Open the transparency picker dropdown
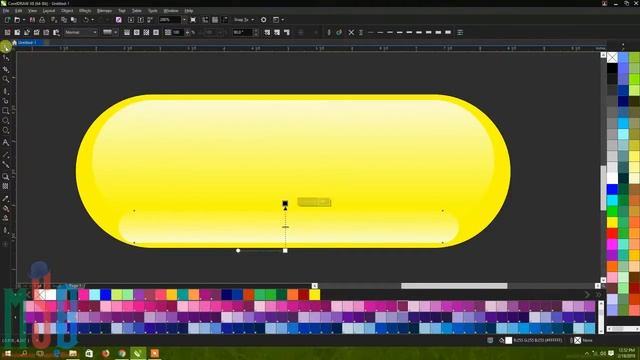This screenshot has width=640, height=360. [110, 32]
